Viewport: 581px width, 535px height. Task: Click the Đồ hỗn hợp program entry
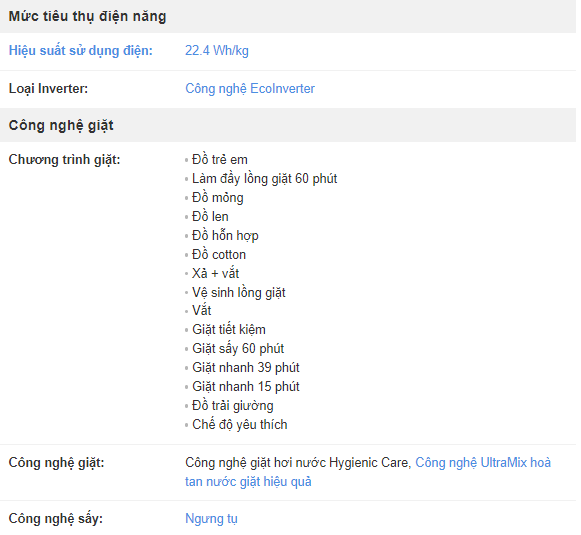(x=225, y=236)
